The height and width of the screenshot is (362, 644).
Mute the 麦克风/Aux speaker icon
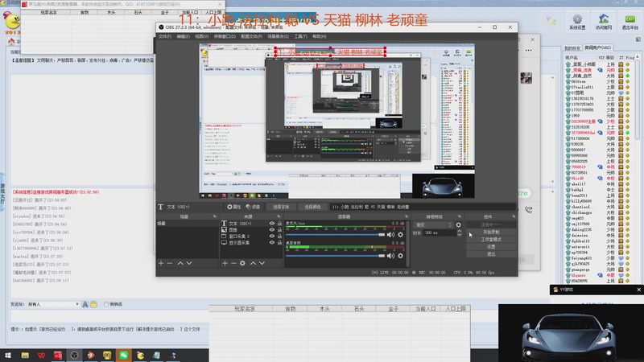(390, 234)
